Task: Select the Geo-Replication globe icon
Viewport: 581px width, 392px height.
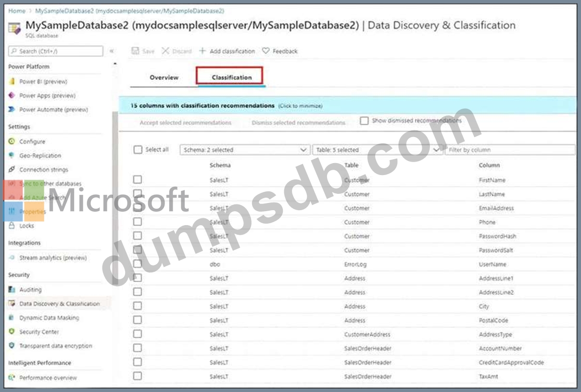Action: tap(12, 156)
